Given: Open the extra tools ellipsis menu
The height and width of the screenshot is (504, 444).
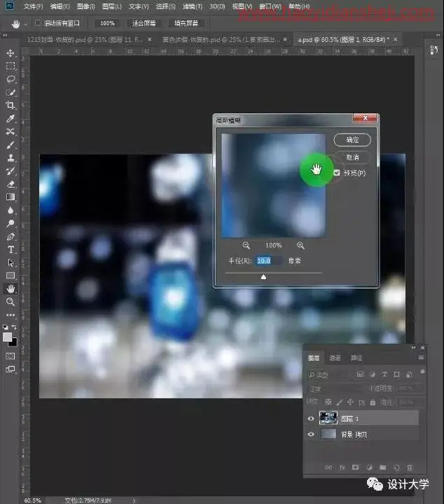Looking at the screenshot, I should (11, 315).
